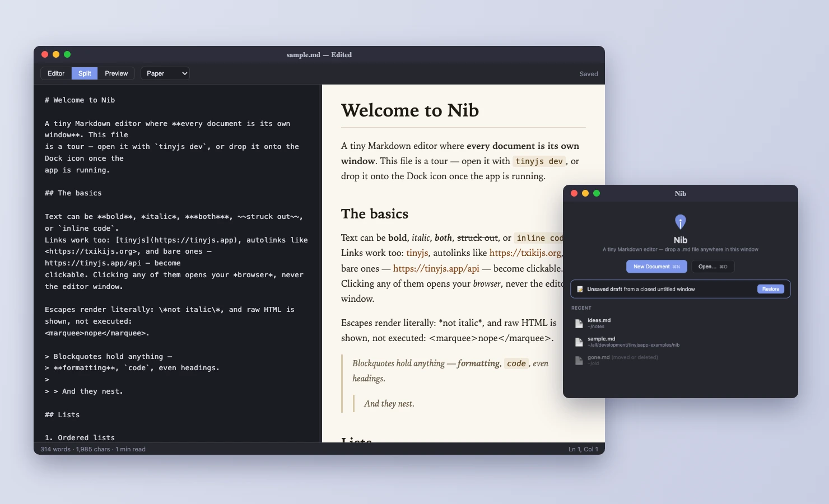Viewport: 829px width, 504px height.
Task: Click 'And they nest.' nested blockquote in preview
Action: pyautogui.click(x=389, y=404)
